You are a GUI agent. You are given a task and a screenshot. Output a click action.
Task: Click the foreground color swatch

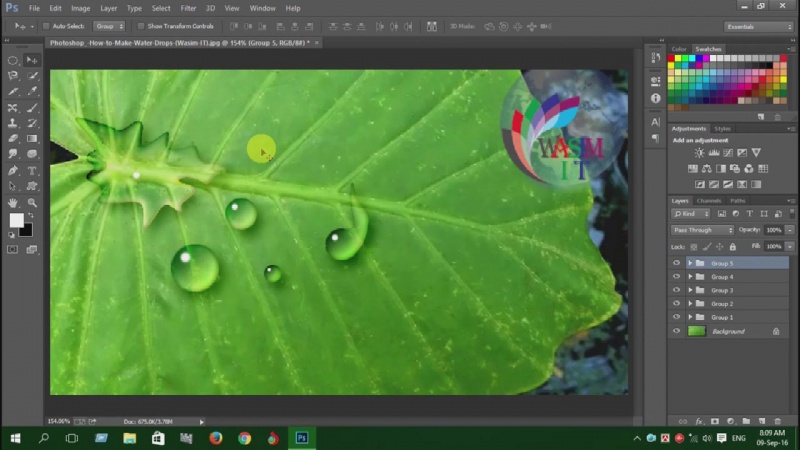click(x=16, y=220)
